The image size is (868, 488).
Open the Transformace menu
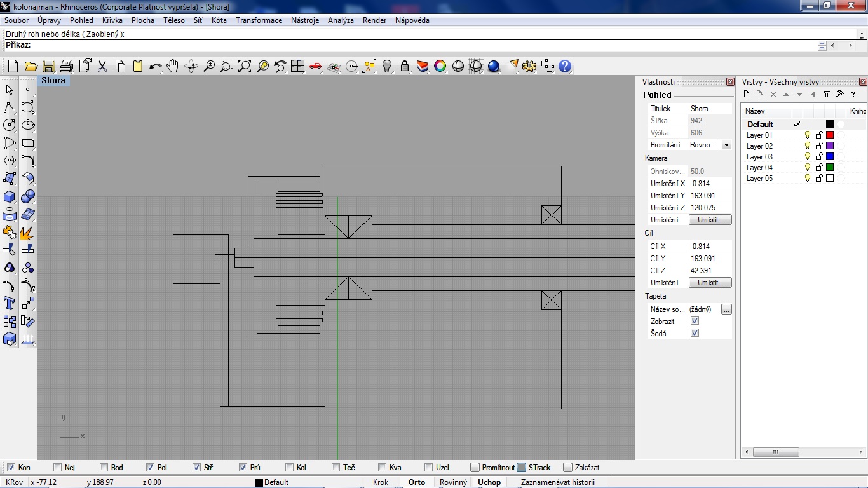click(259, 20)
